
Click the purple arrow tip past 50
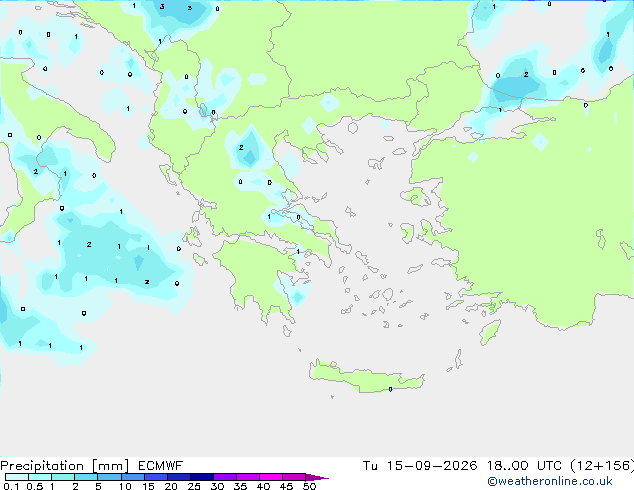(317, 477)
